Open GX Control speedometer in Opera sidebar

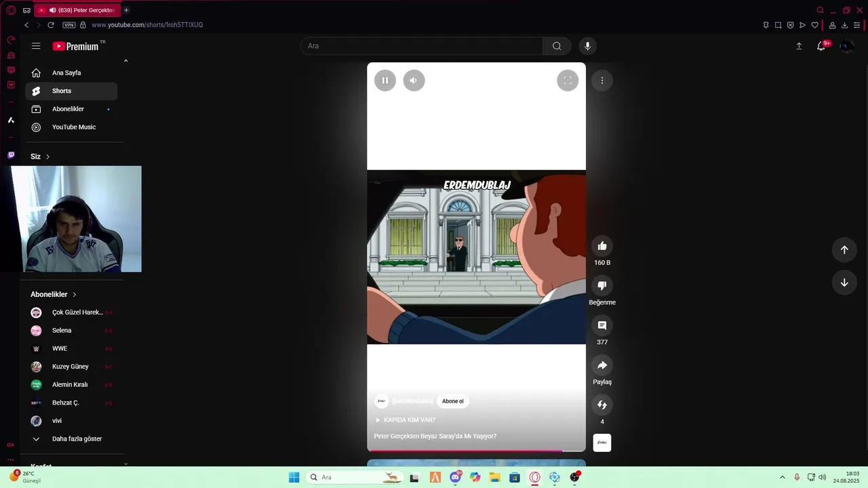11,40
